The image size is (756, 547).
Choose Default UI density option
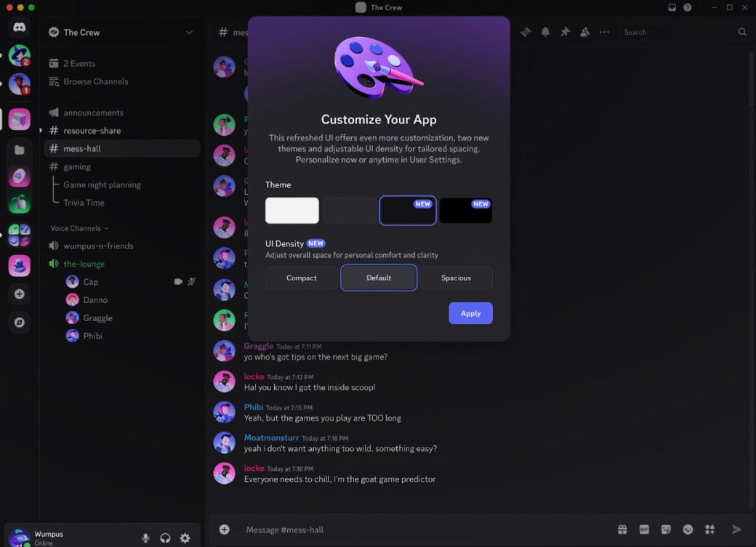[379, 278]
